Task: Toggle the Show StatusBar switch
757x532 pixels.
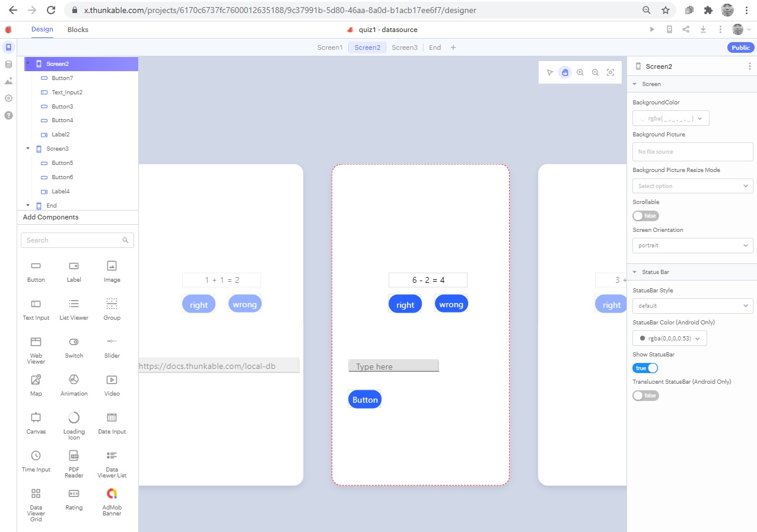Action: coord(645,368)
